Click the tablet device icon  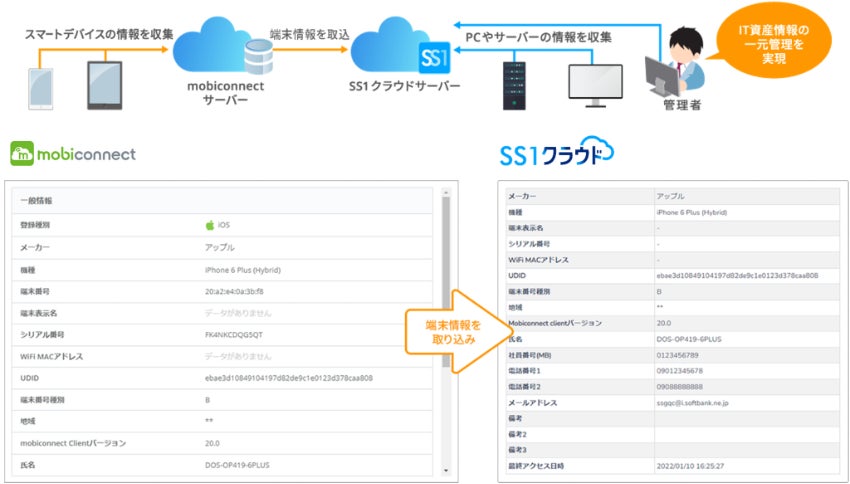[105, 85]
